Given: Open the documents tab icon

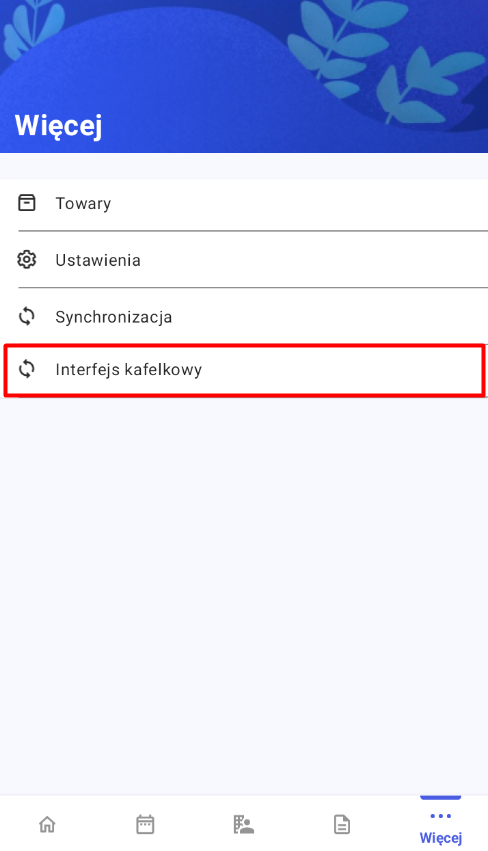Looking at the screenshot, I should pos(342,824).
